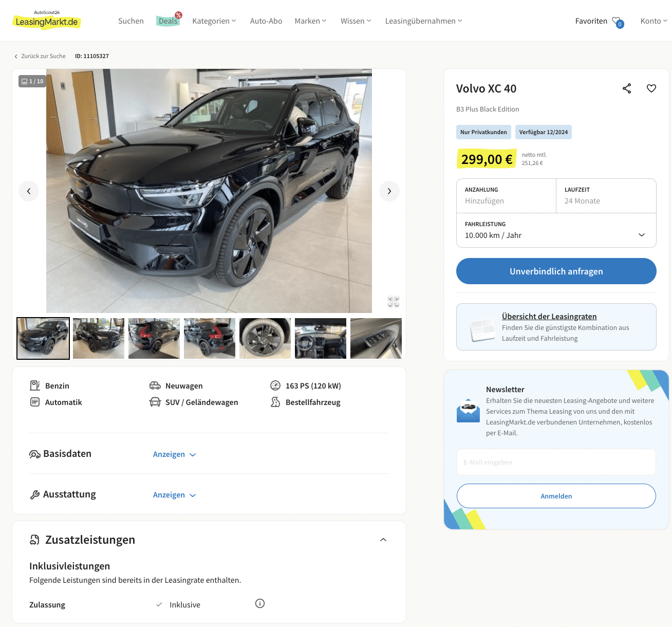Viewport: 672px width, 627px height.
Task: Click the 163 PS speedometer icon
Action: click(275, 385)
